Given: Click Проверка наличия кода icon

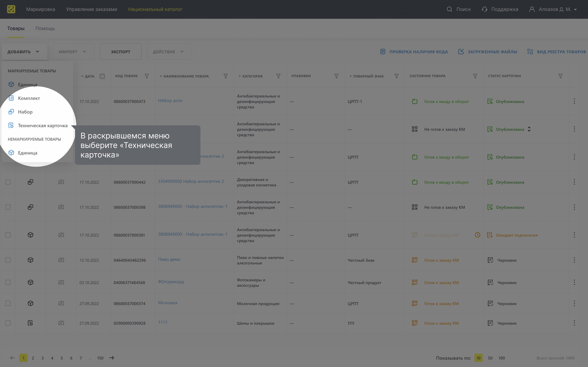Looking at the screenshot, I should (383, 52).
